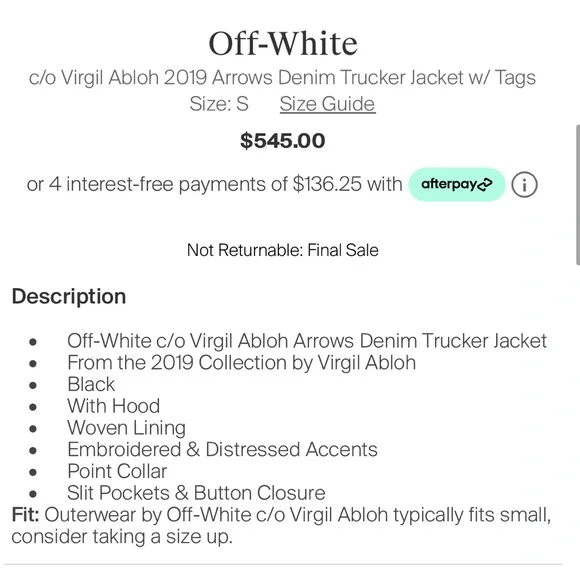Click the Embroidered & Distressed Accents bullet
This screenshot has width=580, height=580.
click(x=222, y=450)
